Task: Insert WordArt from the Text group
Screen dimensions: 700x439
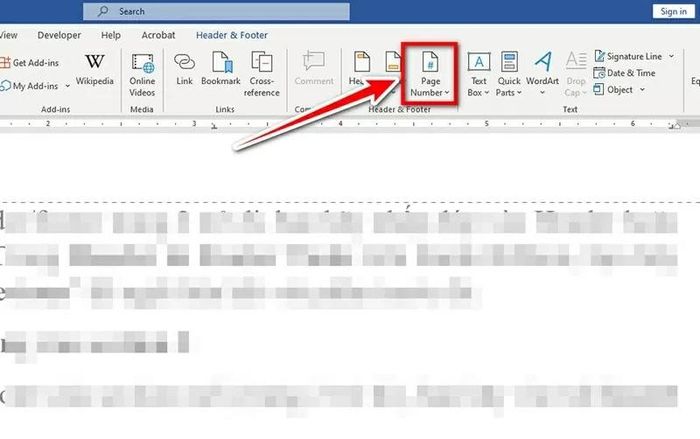Action: pos(542,74)
